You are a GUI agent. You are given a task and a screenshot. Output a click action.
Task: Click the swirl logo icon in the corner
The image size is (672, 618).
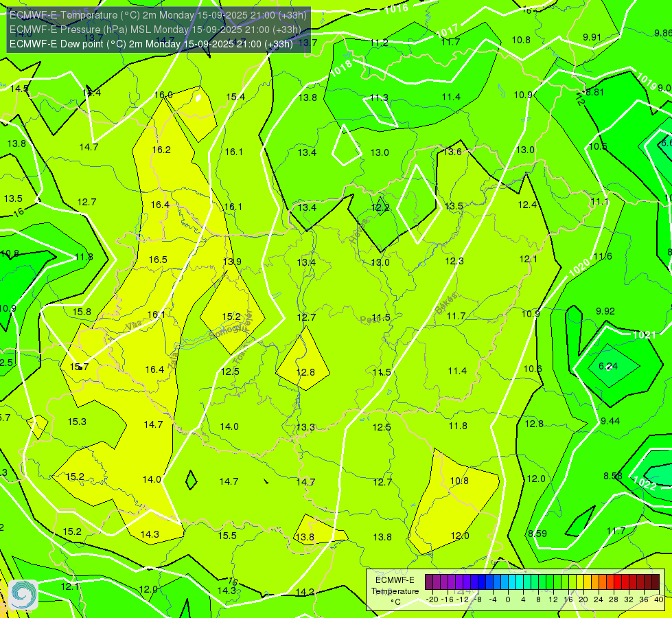(x=23, y=595)
